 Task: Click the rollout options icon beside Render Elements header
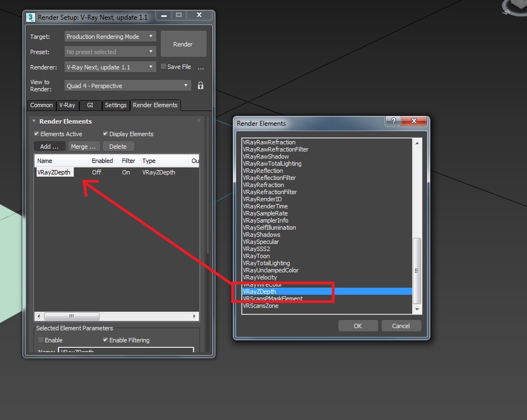(x=197, y=121)
